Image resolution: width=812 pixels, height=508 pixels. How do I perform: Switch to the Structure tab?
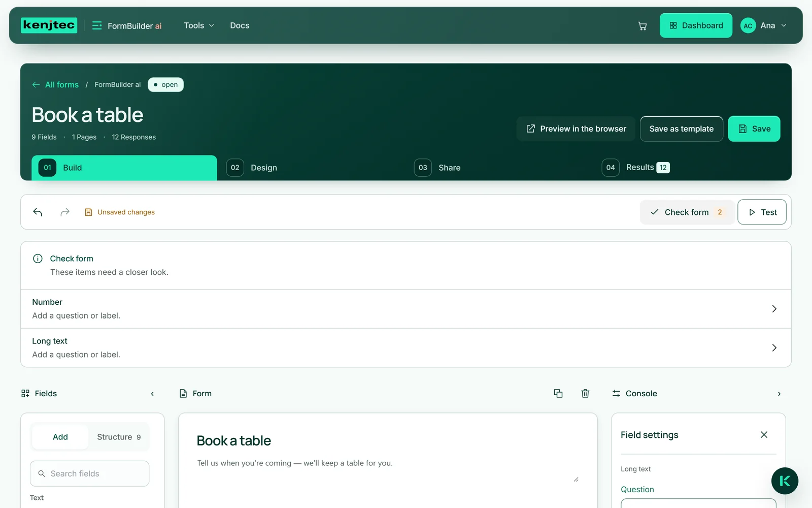[119, 437]
